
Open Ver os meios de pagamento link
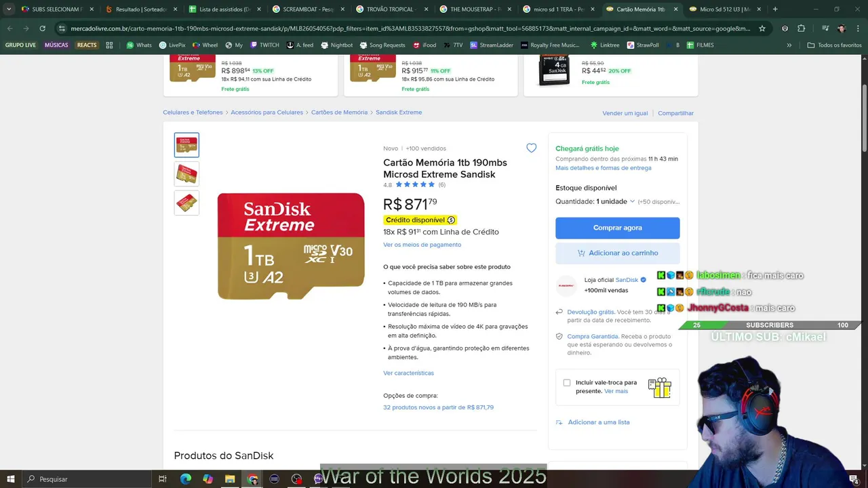[422, 245]
